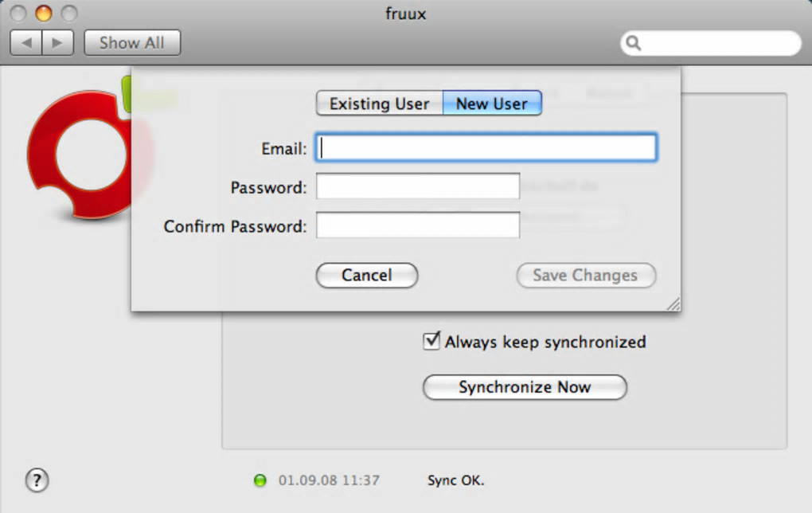Click the Show All toolbar button
This screenshot has width=812, height=513.
(132, 43)
